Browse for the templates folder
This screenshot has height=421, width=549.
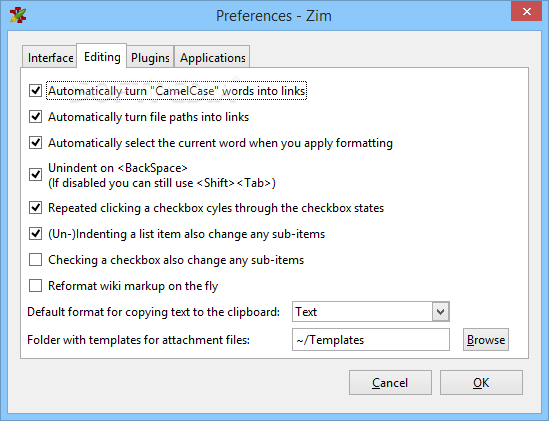point(486,339)
